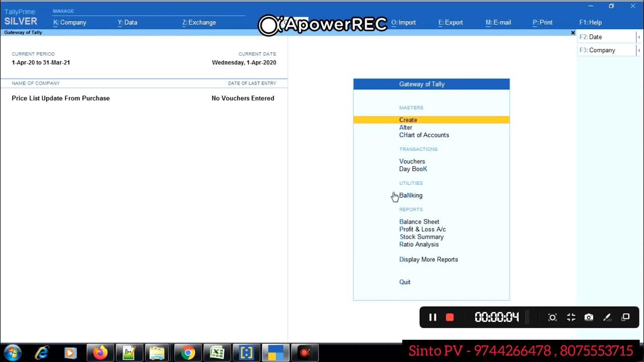The image size is (644, 362).
Task: Open Stock Summary report
Action: 422,237
